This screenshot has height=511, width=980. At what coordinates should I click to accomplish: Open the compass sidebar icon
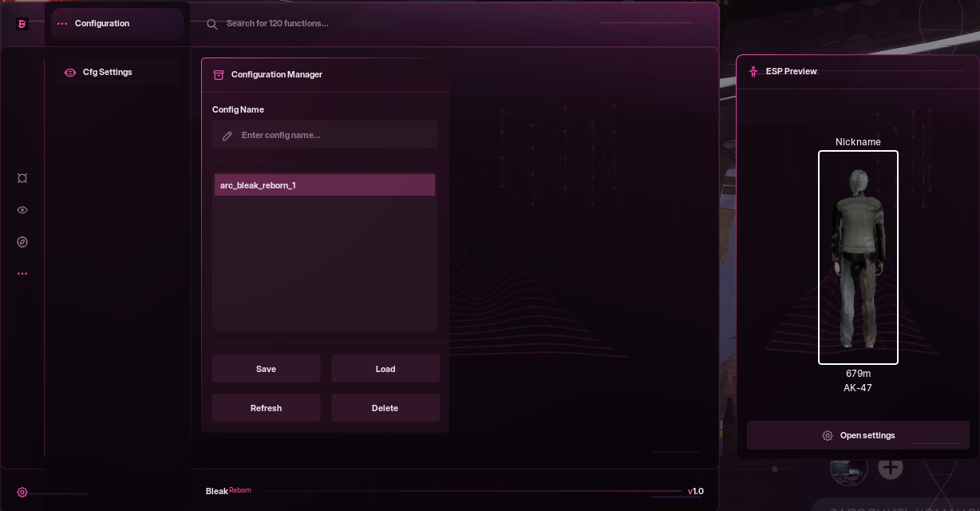tap(22, 242)
